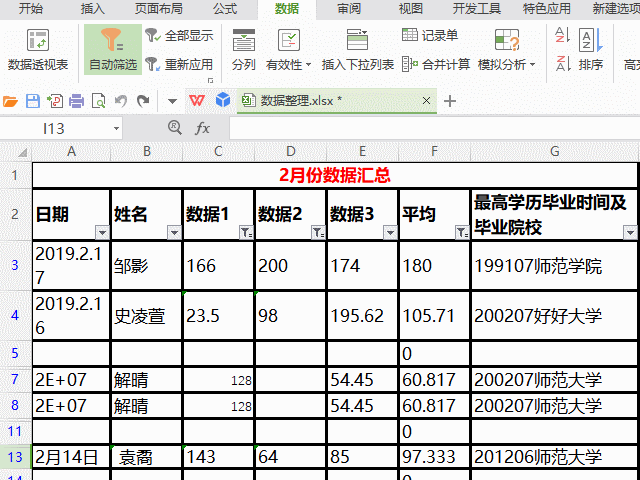Select the cell containing 2月14日
The height and width of the screenshot is (480, 640).
point(71,457)
